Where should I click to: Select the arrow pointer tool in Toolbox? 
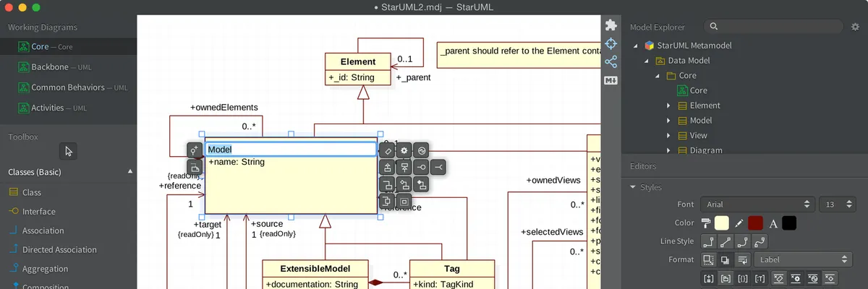click(68, 151)
